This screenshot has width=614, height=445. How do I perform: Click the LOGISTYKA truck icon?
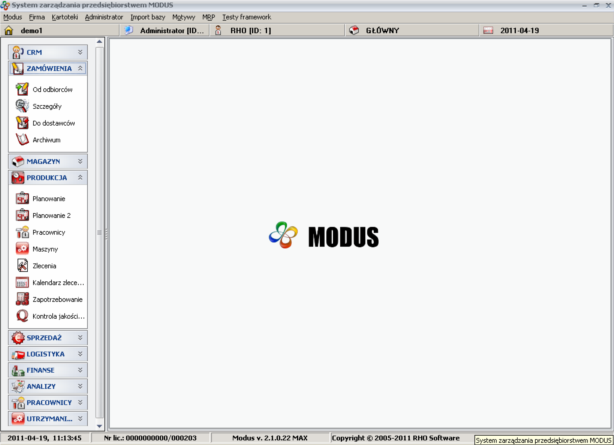pos(18,354)
